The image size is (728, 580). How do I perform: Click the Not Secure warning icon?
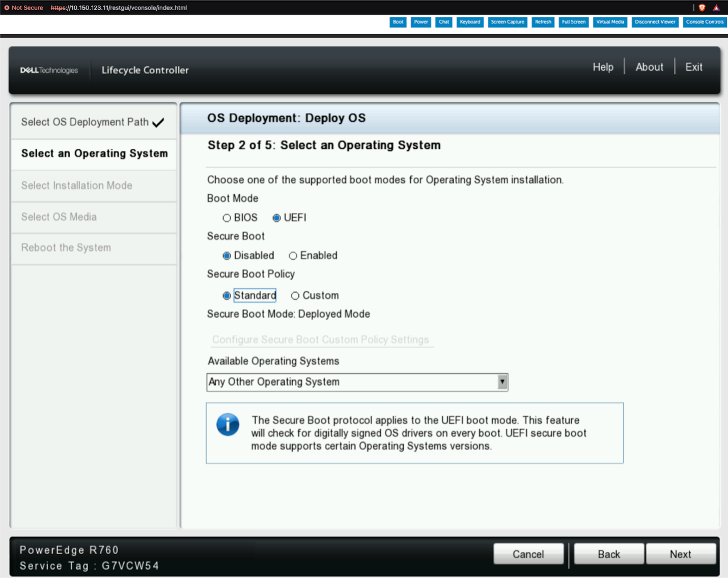(7, 8)
